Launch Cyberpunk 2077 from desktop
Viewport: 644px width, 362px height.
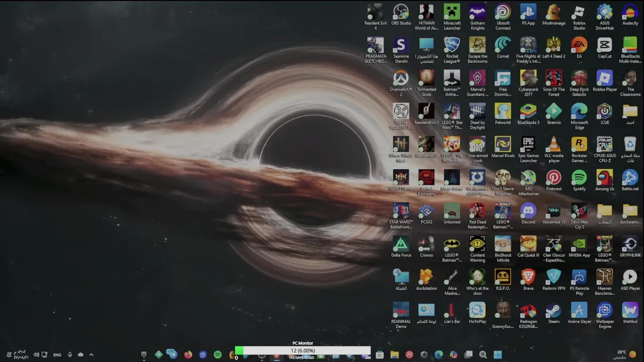tap(528, 83)
